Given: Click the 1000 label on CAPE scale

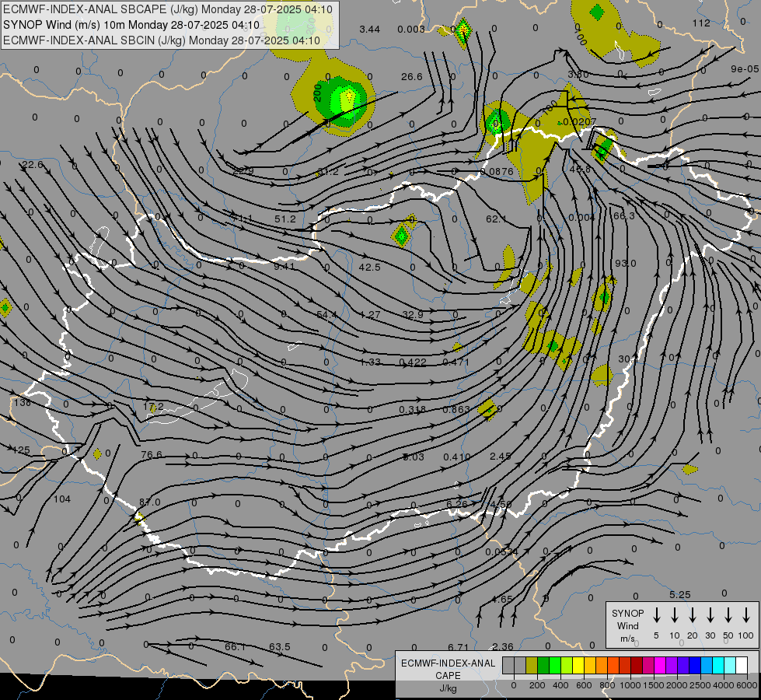Looking at the screenshot, I should (x=630, y=685).
